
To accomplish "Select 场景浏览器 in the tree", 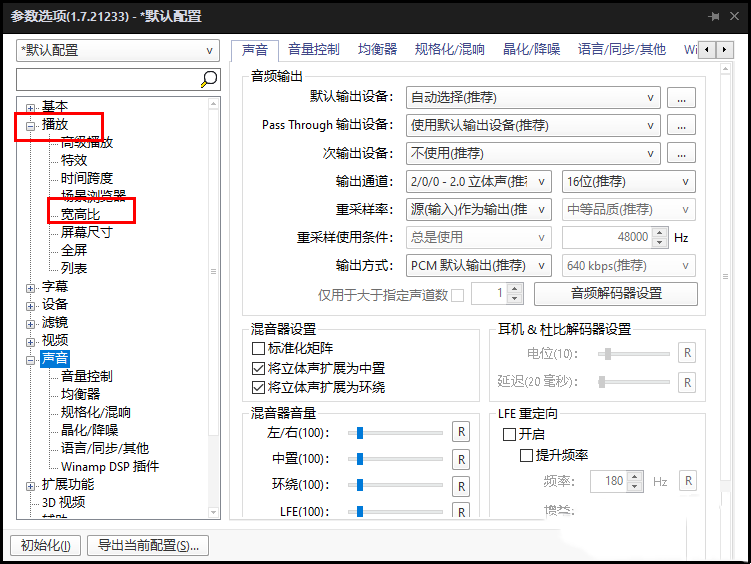I will point(93,196).
